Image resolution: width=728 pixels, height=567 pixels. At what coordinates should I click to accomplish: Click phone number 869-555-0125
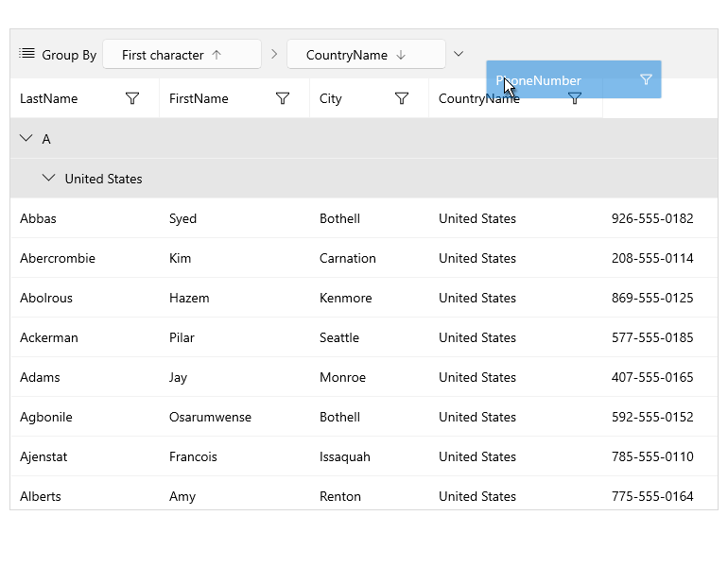pos(652,298)
